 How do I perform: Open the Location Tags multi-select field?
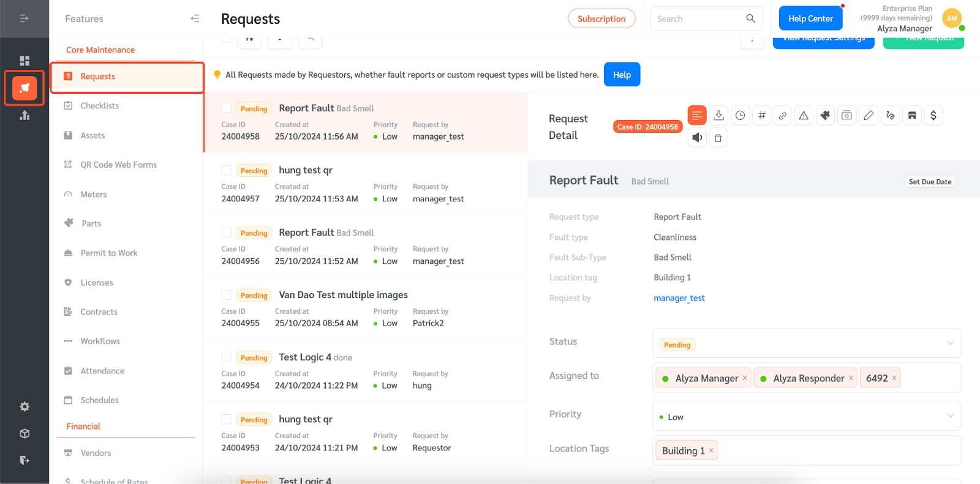(x=807, y=450)
